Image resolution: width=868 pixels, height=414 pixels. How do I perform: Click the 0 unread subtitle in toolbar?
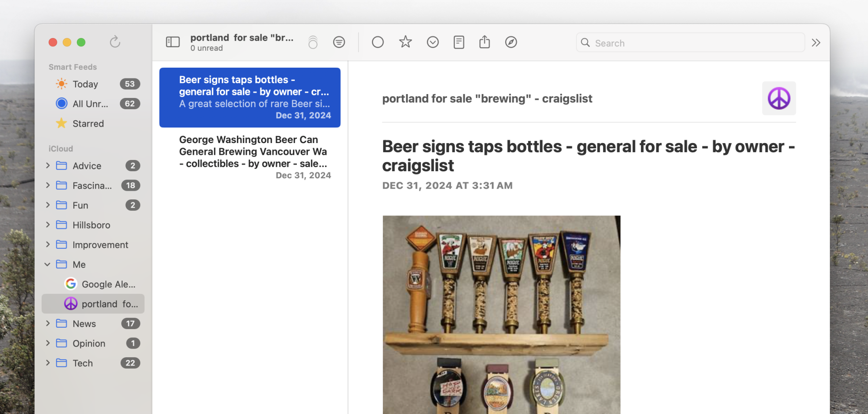coord(207,48)
